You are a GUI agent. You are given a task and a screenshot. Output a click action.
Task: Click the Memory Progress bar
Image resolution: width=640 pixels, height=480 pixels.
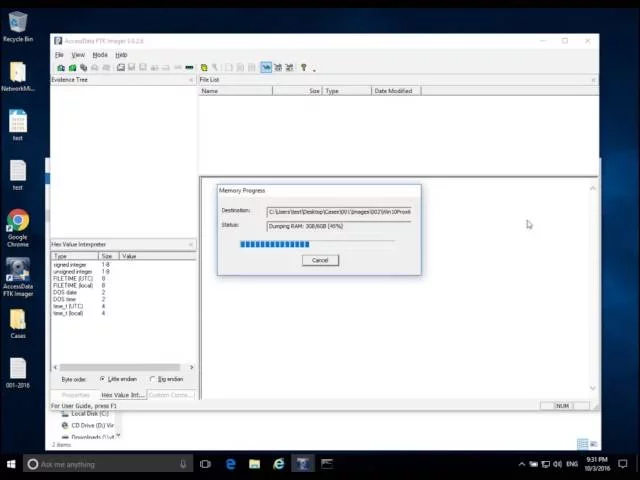coord(318,244)
